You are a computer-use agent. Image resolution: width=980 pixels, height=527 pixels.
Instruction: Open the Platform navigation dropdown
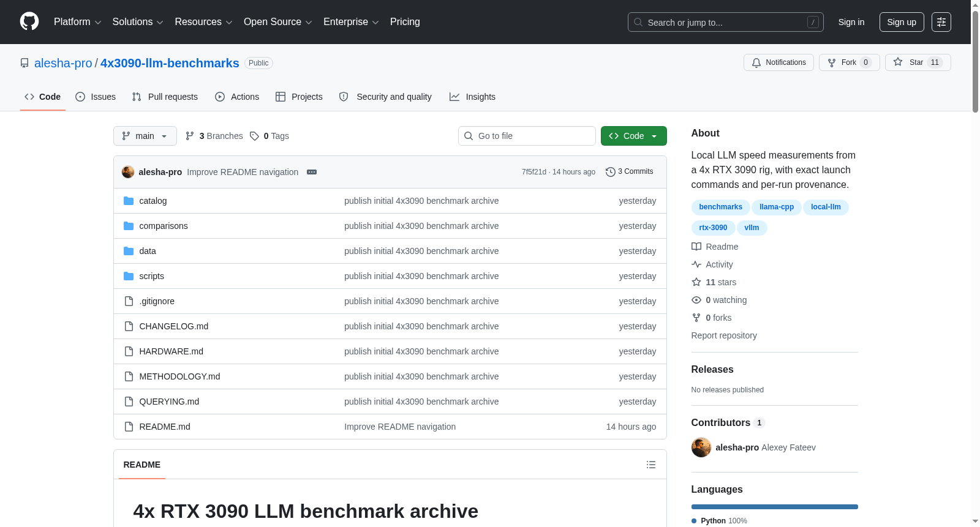pos(78,22)
